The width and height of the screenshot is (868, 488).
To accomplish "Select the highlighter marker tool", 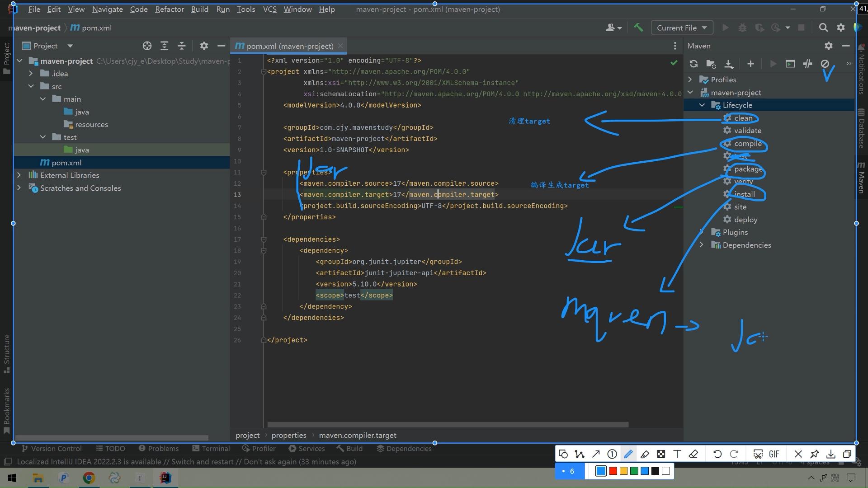I will [645, 454].
